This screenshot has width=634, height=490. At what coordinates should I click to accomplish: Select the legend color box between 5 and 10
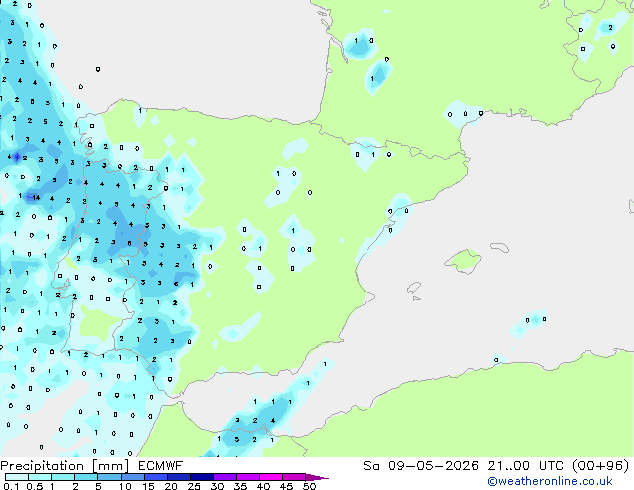point(110,477)
